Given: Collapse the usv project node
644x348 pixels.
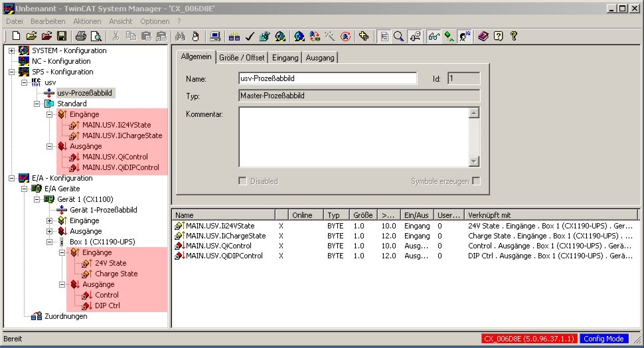Looking at the screenshot, I should click(24, 82).
